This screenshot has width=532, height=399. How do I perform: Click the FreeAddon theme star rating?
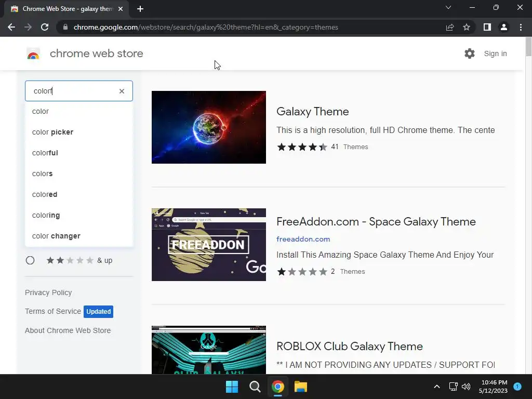point(302,272)
